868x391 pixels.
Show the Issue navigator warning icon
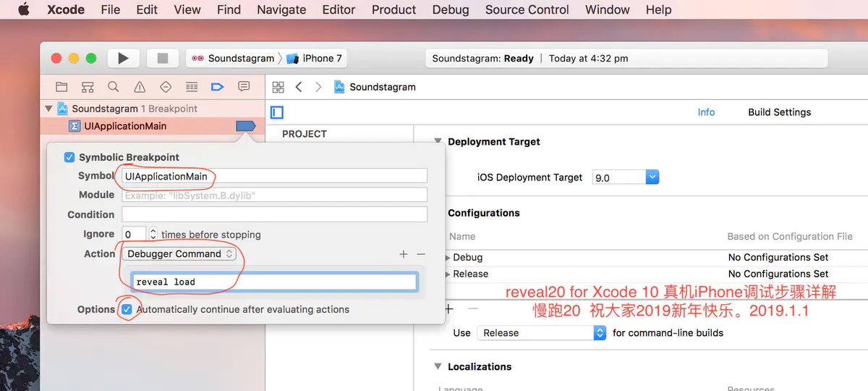click(140, 87)
